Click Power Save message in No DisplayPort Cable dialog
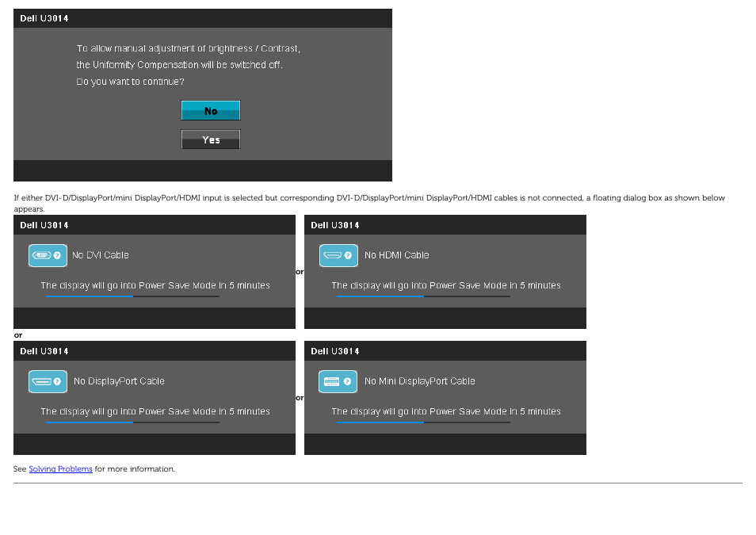The image size is (756, 535). coord(155,411)
